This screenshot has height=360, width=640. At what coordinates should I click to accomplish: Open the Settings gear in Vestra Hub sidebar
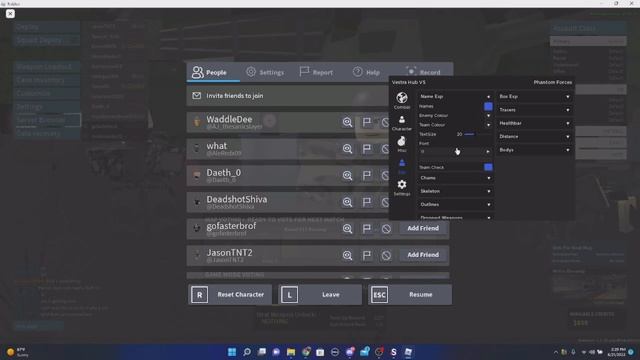(402, 187)
